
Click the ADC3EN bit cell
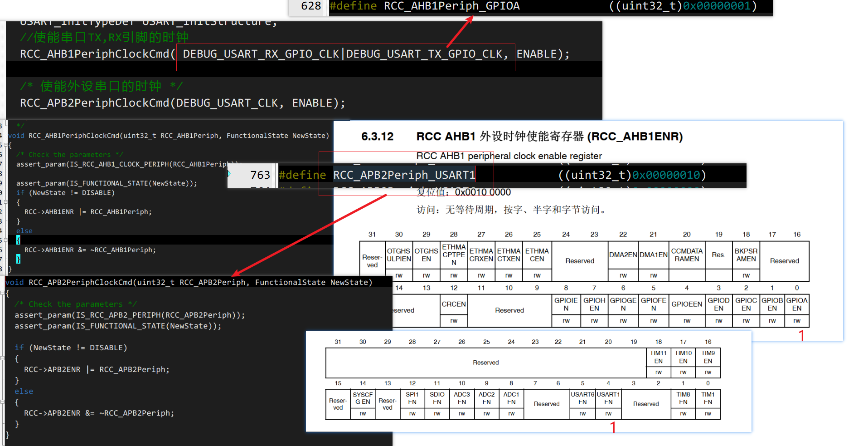point(462,398)
